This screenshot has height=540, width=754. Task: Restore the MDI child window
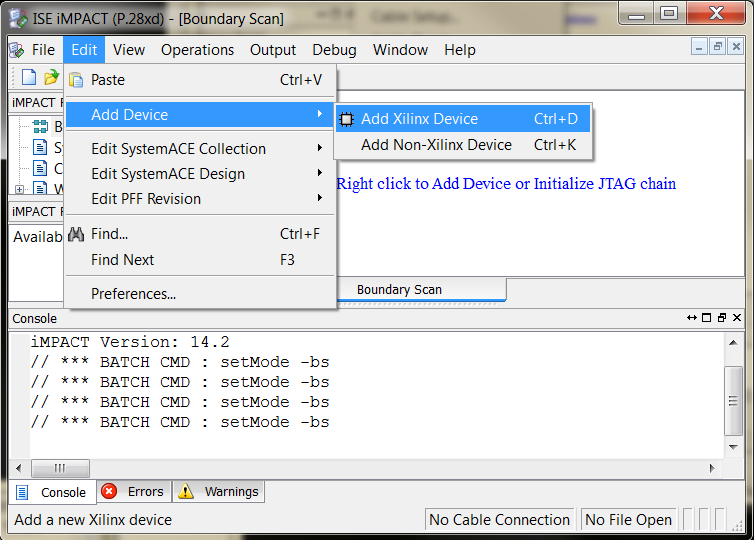[x=717, y=48]
